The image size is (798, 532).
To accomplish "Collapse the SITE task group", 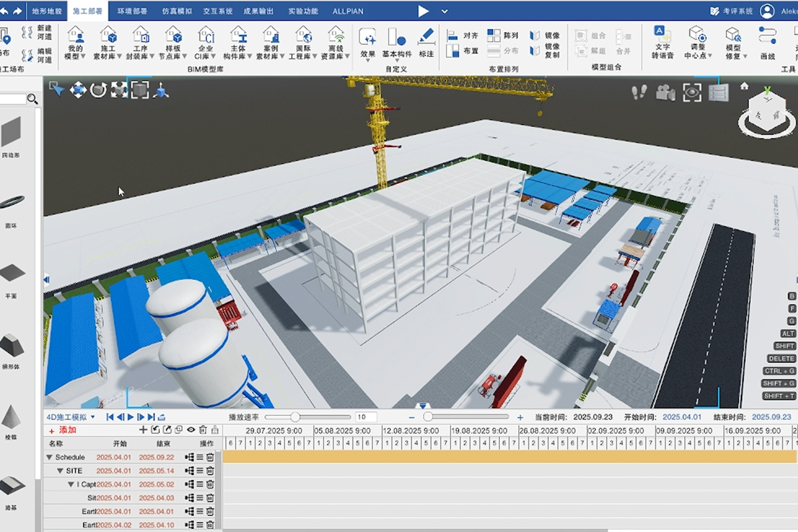I will pos(60,471).
